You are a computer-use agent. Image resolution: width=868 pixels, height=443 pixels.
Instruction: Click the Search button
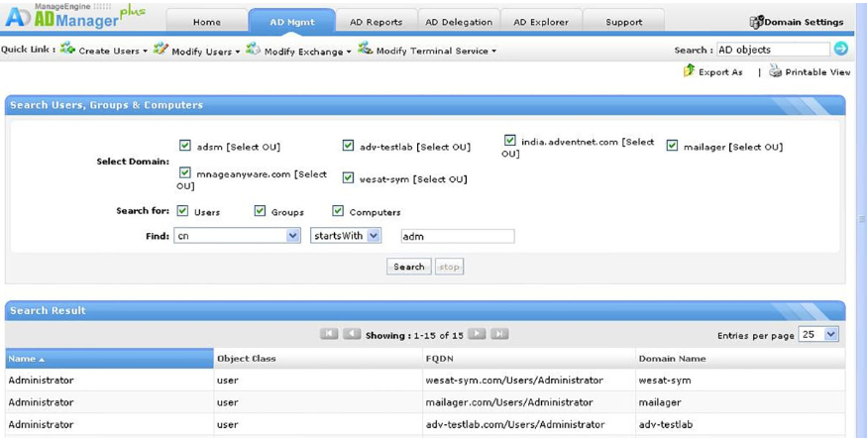[408, 267]
